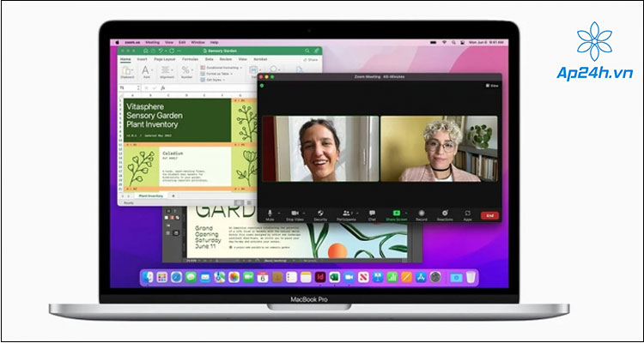Open Photos from the Dock
This screenshot has height=343, width=644.
(234, 277)
